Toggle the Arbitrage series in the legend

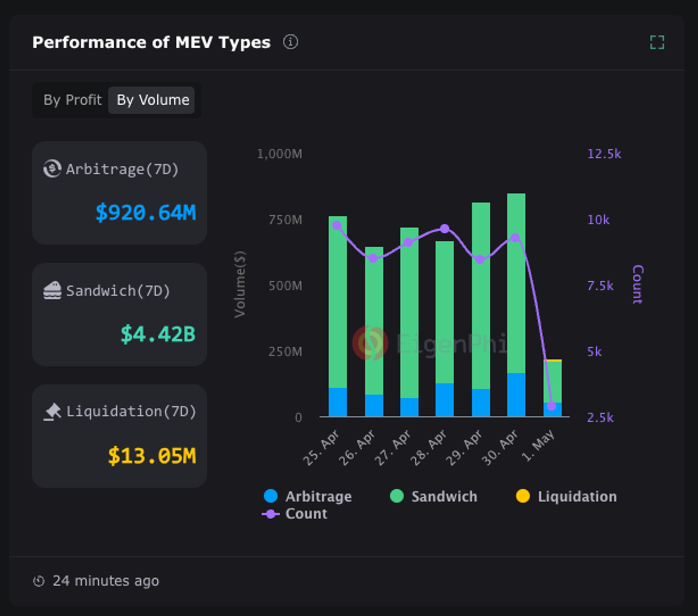click(318, 496)
